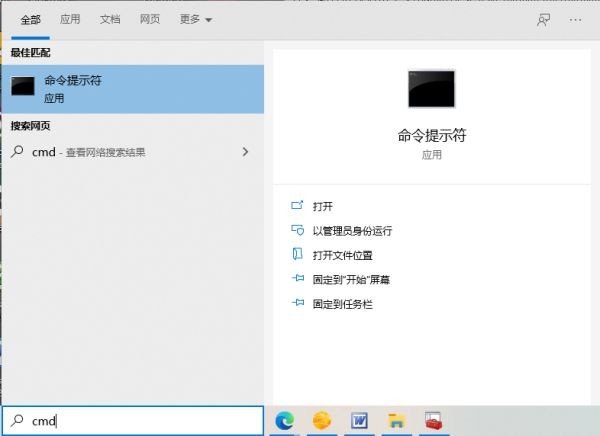
Task: Pin via 固定到"开始"屏幕
Action: [x=350, y=279]
